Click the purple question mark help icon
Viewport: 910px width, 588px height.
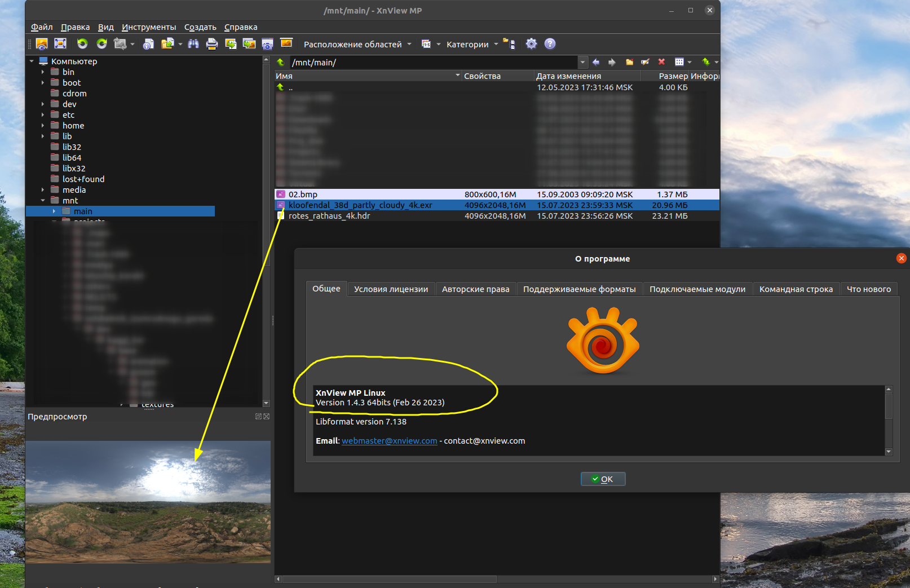tap(550, 44)
